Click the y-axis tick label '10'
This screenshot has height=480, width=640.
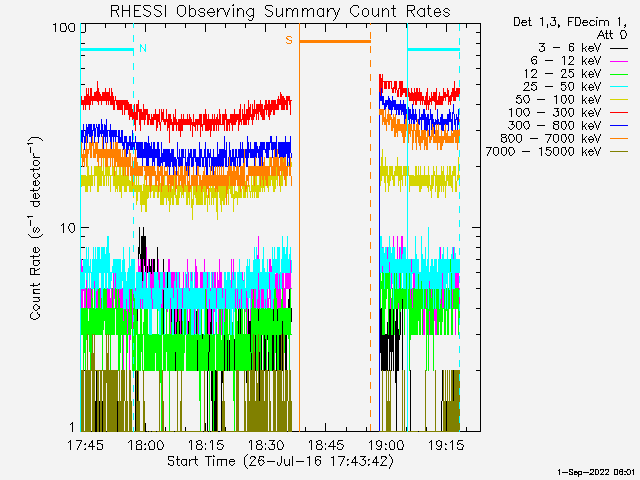pos(68,228)
